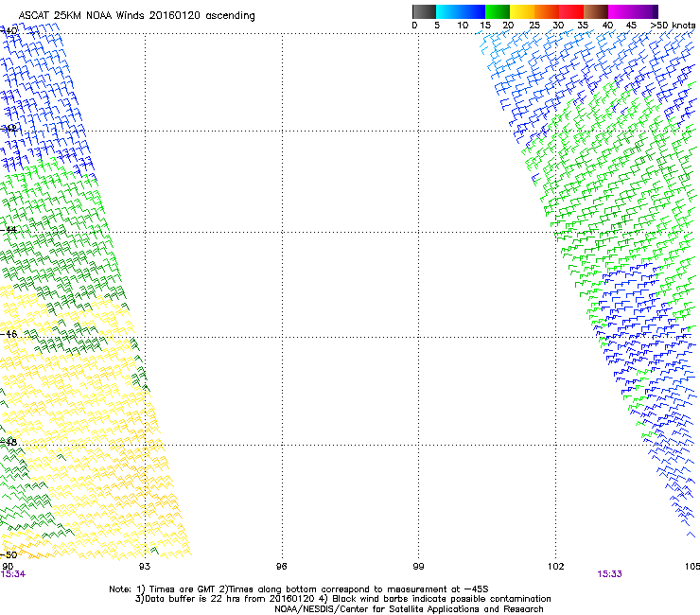Click the brown 35-40 knots legend segment
Image resolution: width=700 pixels, height=615 pixels.
(x=596, y=11)
